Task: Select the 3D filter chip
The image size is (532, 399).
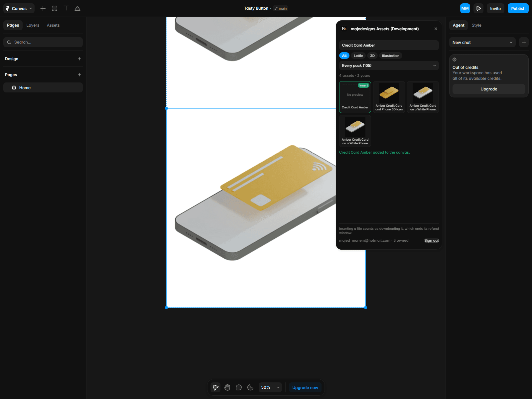Action: point(372,56)
